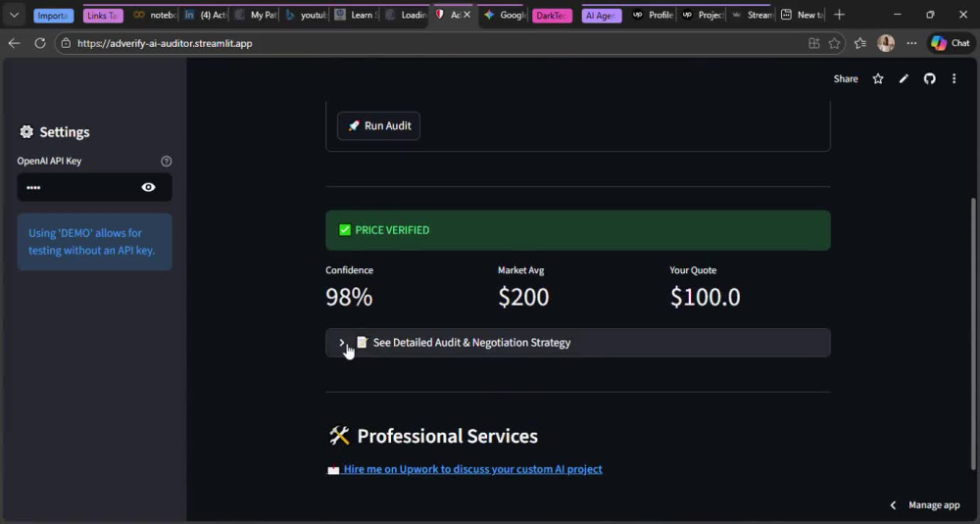Switch to the LinkedIn (4) Act tab
The image size is (980, 524).
coord(206,15)
